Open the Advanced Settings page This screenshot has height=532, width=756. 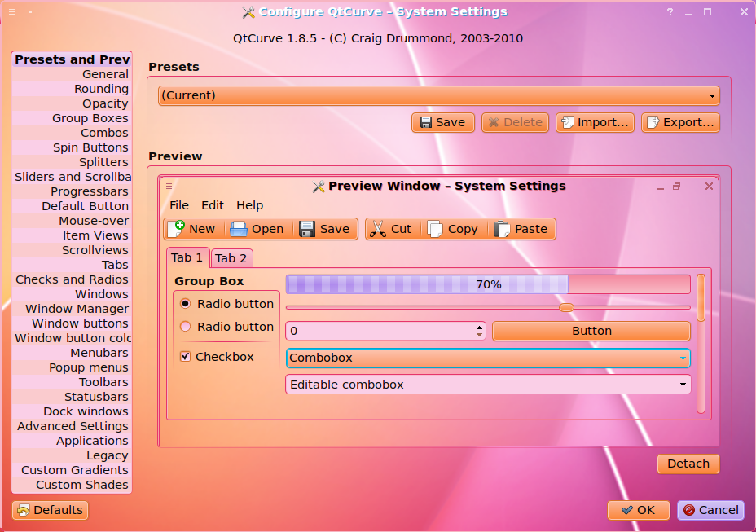click(x=72, y=426)
